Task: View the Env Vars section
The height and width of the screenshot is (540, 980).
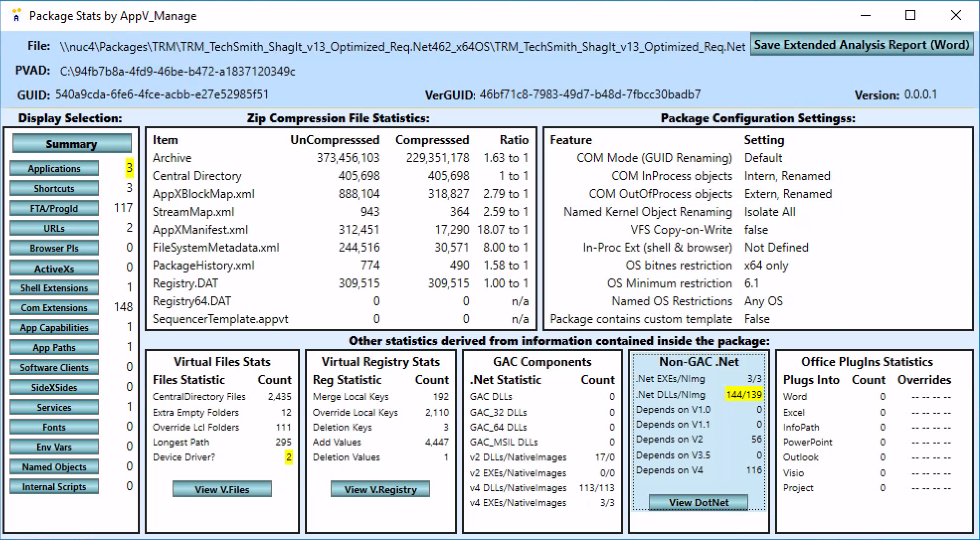Action: [54, 447]
